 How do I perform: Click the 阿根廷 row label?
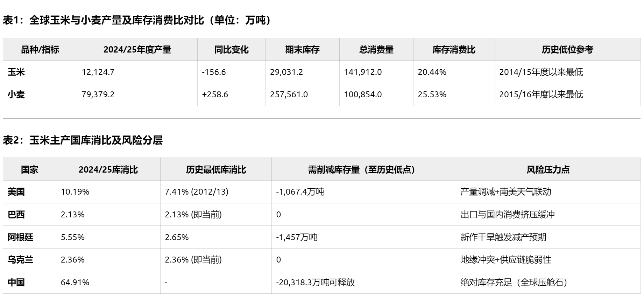(x=21, y=237)
